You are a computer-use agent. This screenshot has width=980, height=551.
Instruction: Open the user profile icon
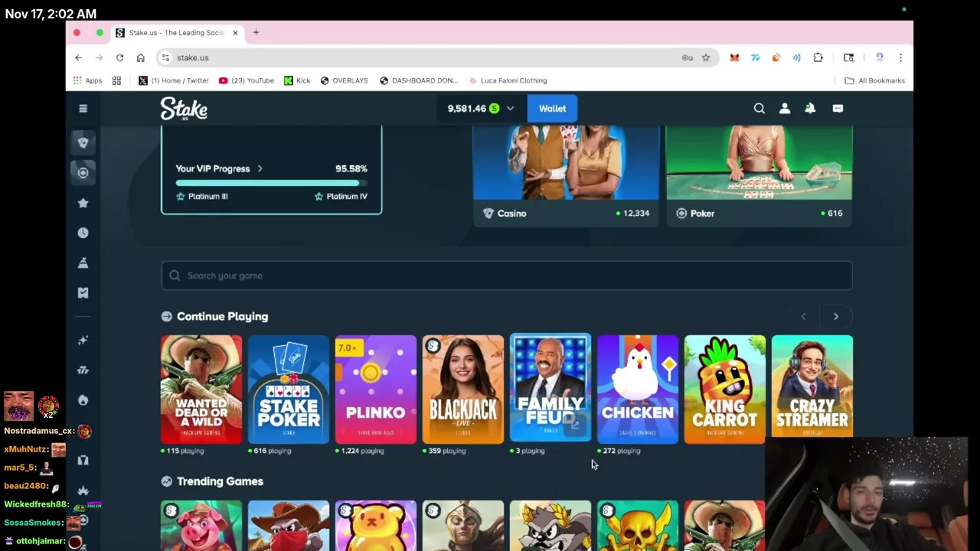point(785,109)
